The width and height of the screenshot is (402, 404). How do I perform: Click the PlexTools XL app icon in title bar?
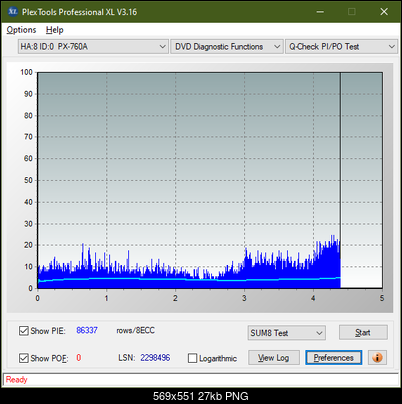click(13, 12)
